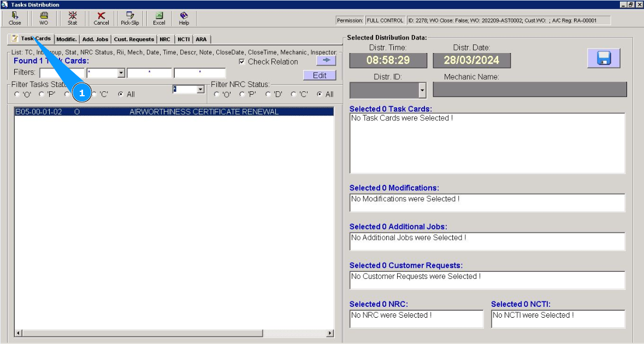Click the FULL CONTROL permission field
This screenshot has width=644, height=344.
(x=385, y=21)
